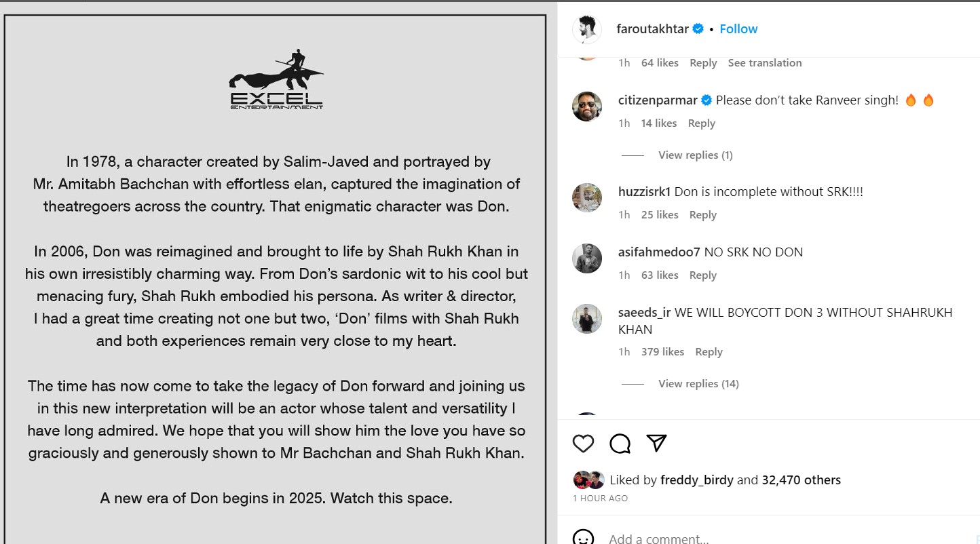This screenshot has height=544, width=980.
Task: Open comments with speech bubble icon
Action: (x=620, y=444)
